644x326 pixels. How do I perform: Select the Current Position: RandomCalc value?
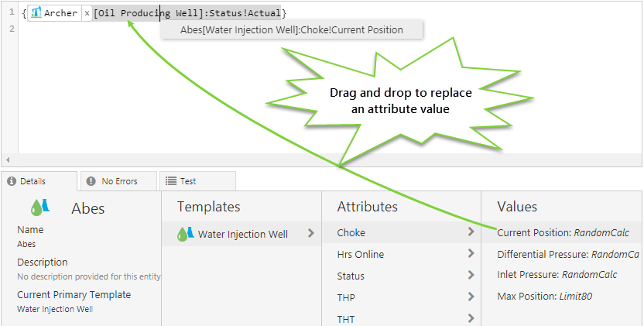563,232
